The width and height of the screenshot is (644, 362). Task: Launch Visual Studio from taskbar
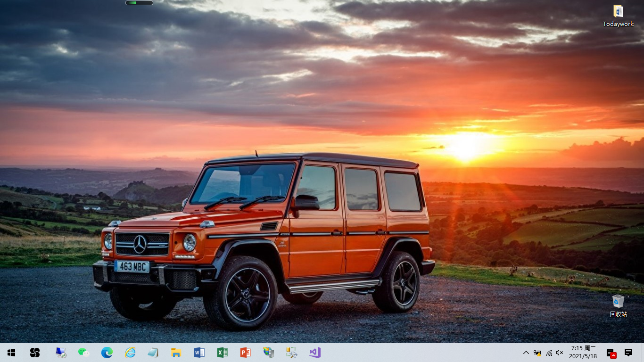point(315,353)
